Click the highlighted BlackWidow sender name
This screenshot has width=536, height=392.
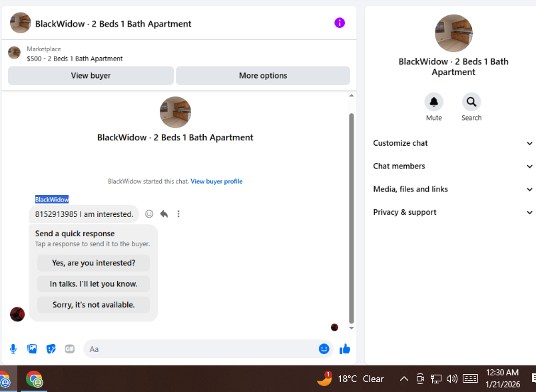(x=52, y=199)
